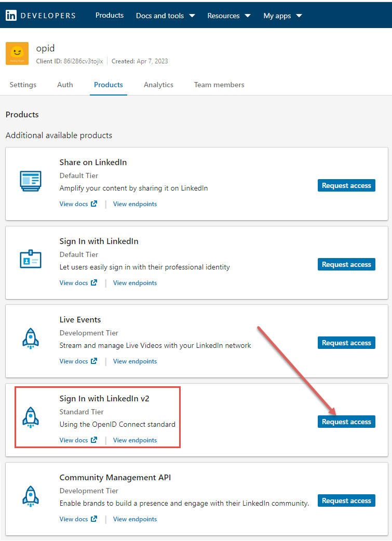Open View docs for Sign In with LinkedIn v2
392x541 pixels.
click(78, 440)
